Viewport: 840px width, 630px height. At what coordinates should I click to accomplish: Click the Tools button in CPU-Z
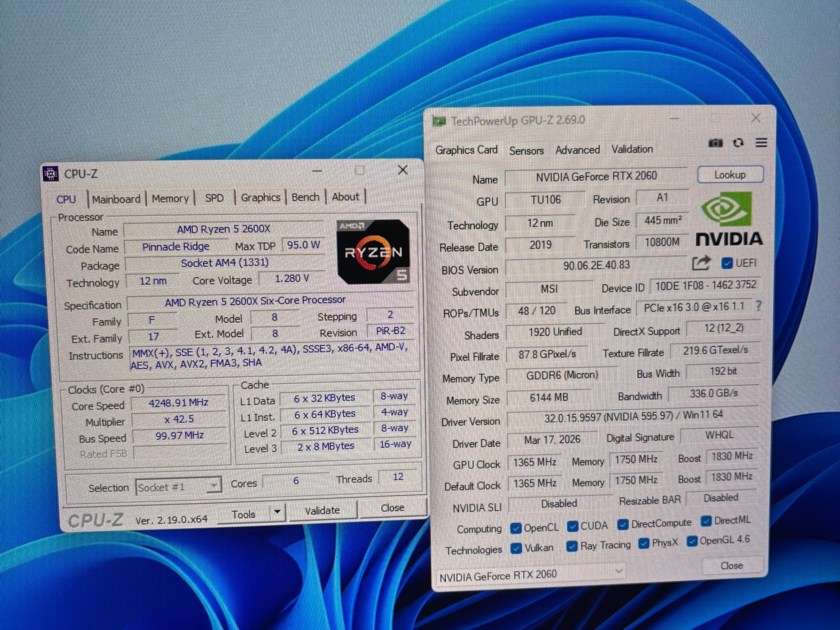point(244,514)
